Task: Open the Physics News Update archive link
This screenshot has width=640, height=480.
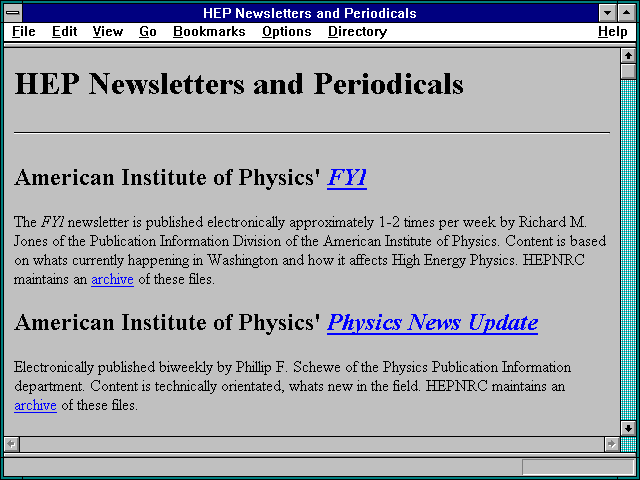Action: coord(35,405)
